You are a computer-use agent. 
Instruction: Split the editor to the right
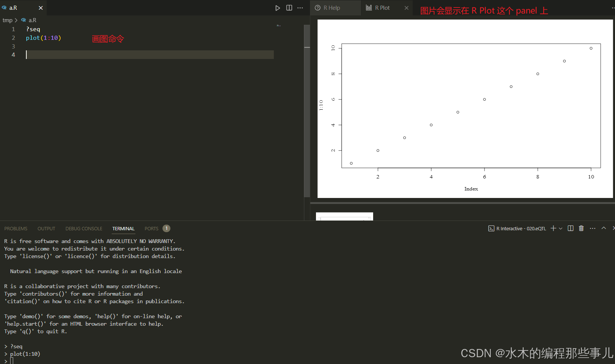pyautogui.click(x=289, y=8)
